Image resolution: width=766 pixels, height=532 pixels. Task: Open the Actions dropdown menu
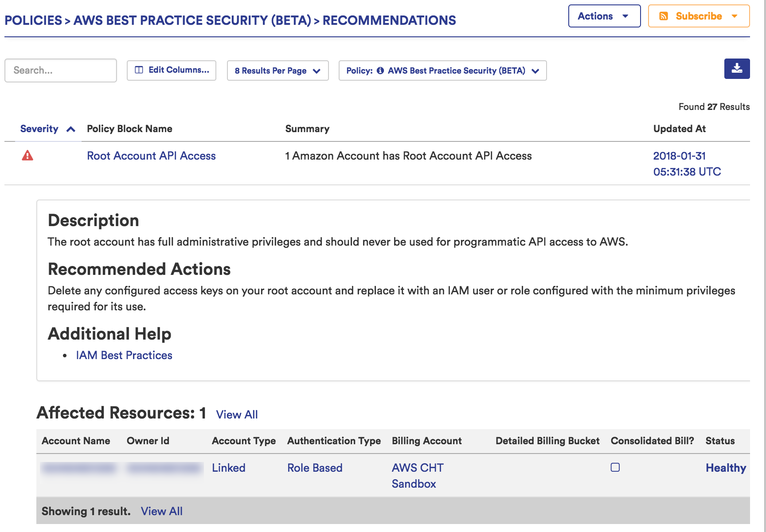[604, 16]
